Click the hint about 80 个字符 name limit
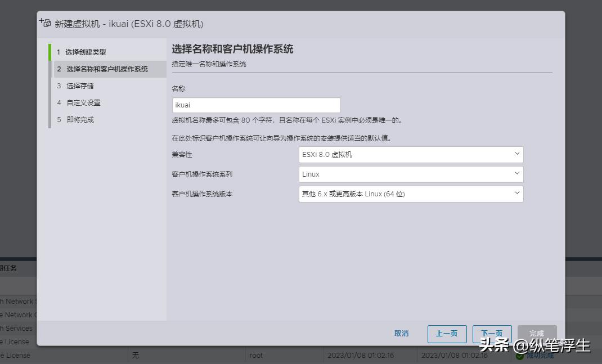Screen dimensions: 602x364 pyautogui.click(x=287, y=120)
